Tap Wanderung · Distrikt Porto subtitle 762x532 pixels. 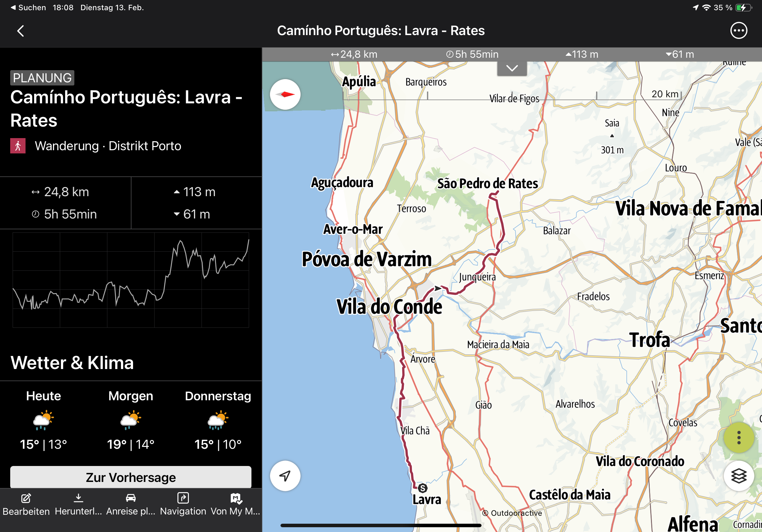click(x=108, y=146)
